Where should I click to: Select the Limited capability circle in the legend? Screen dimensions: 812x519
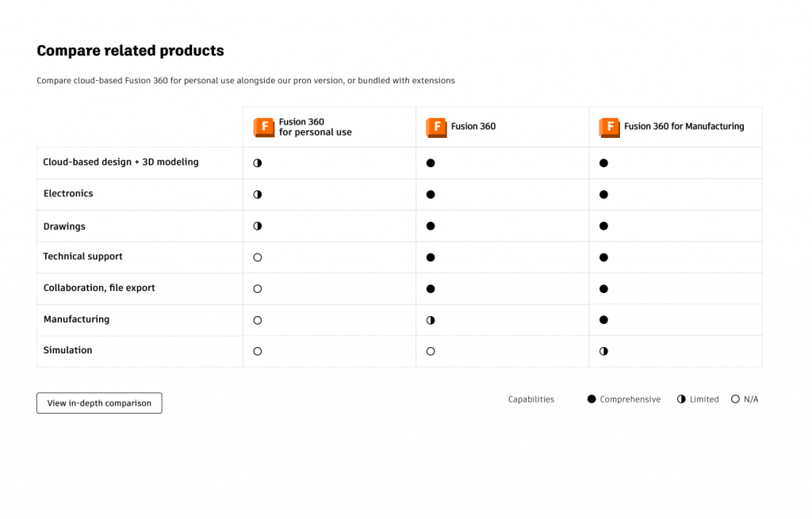coord(680,399)
